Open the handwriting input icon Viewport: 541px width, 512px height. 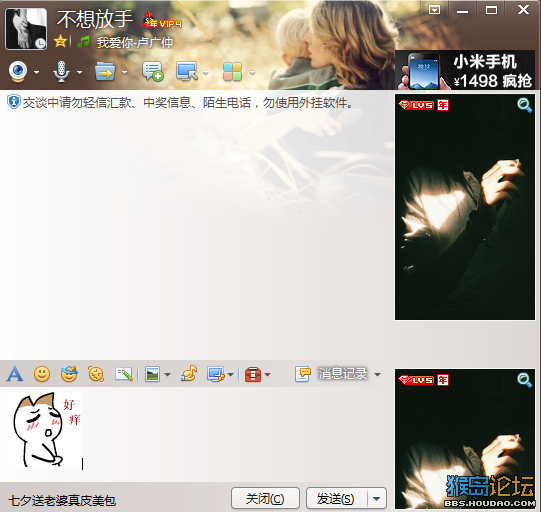click(124, 374)
